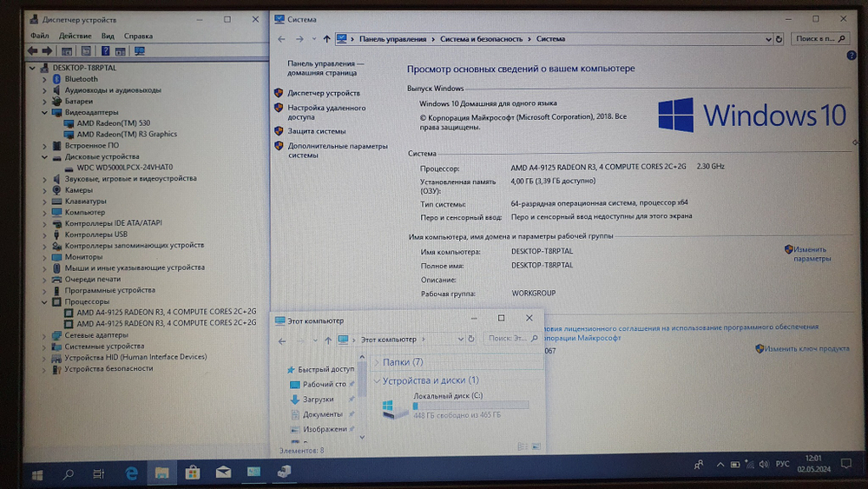This screenshot has width=868, height=489.
Task: Click Back arrow in Device Manager toolbar
Action: click(x=33, y=51)
